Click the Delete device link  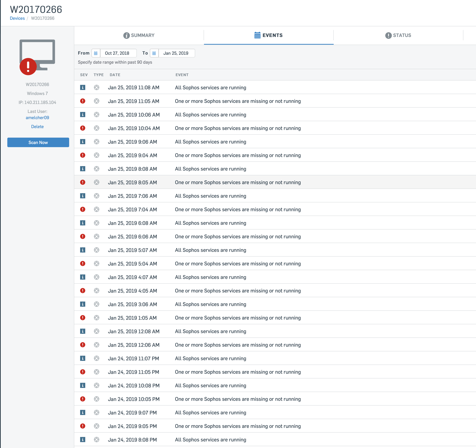tap(37, 126)
